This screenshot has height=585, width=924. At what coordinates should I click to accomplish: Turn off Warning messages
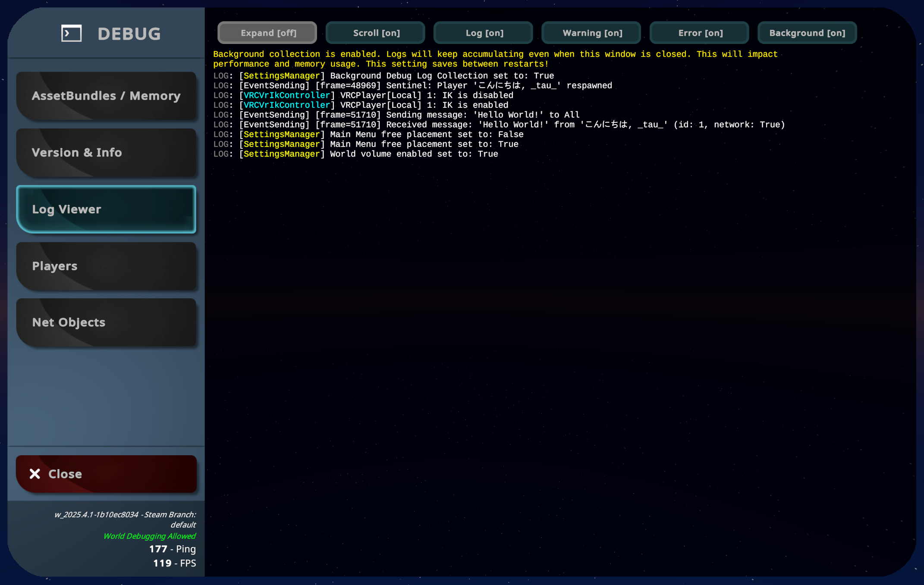(591, 32)
